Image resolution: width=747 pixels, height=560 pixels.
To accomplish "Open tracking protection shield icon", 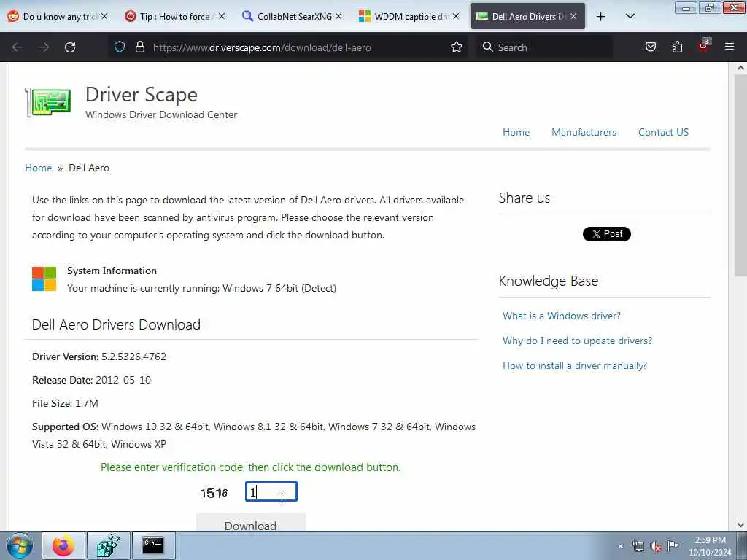I will [120, 47].
